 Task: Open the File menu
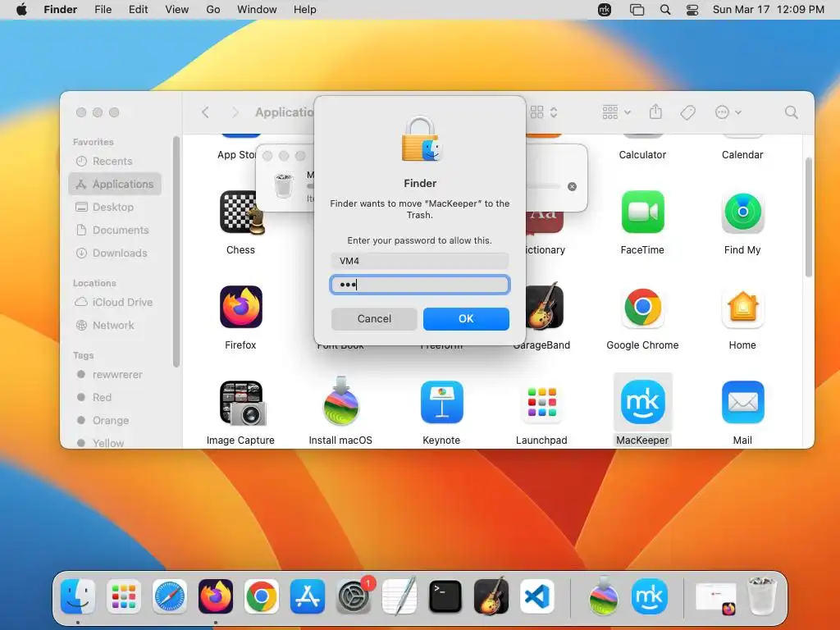[103, 10]
